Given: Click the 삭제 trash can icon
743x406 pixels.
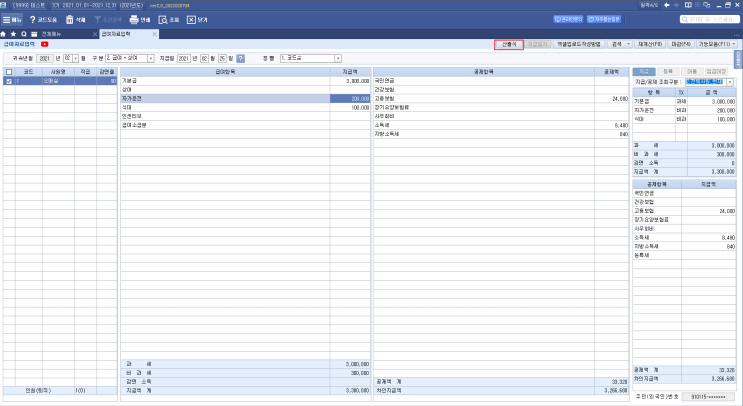Looking at the screenshot, I should pos(70,20).
